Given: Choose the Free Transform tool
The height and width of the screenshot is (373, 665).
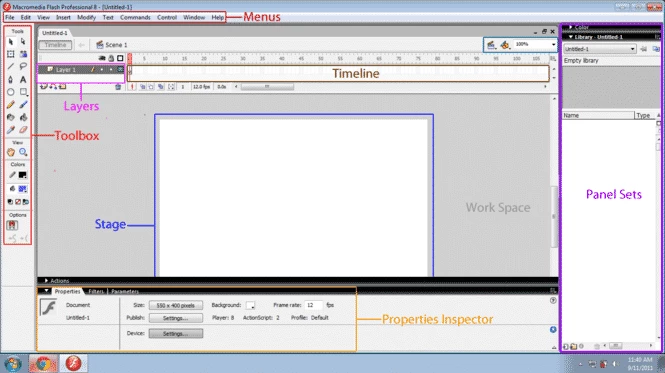Looking at the screenshot, I should 11,54.
